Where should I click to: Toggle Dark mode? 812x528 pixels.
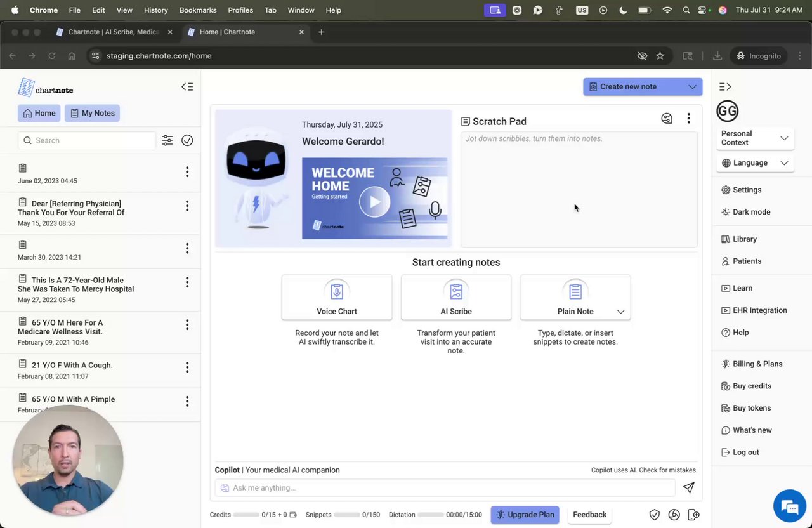746,212
